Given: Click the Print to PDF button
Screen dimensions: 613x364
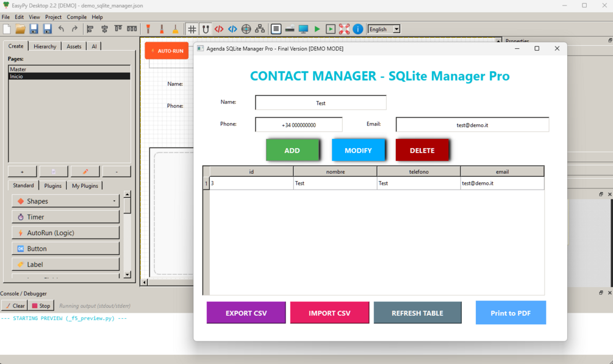Looking at the screenshot, I should point(511,313).
